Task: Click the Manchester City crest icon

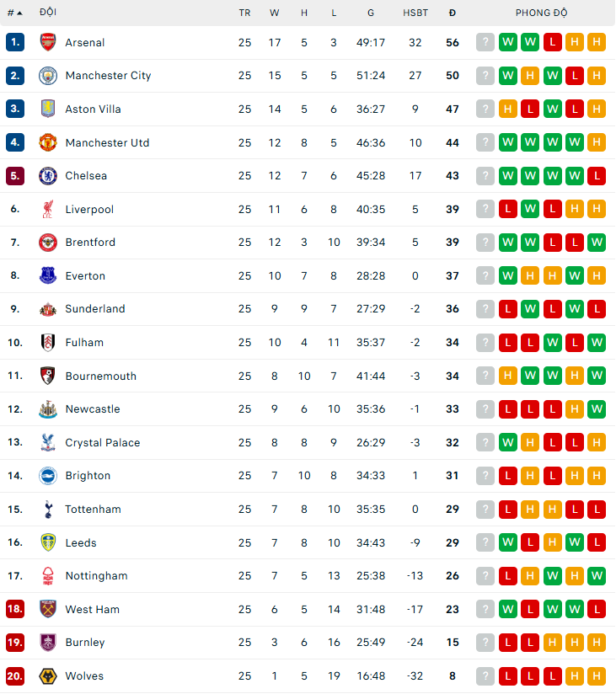Action: coord(47,76)
